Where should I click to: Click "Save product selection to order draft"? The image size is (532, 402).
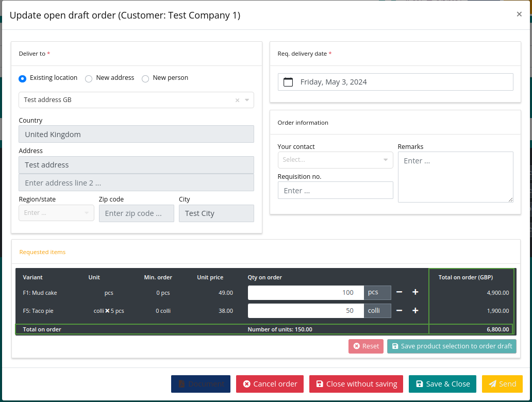coord(452,346)
